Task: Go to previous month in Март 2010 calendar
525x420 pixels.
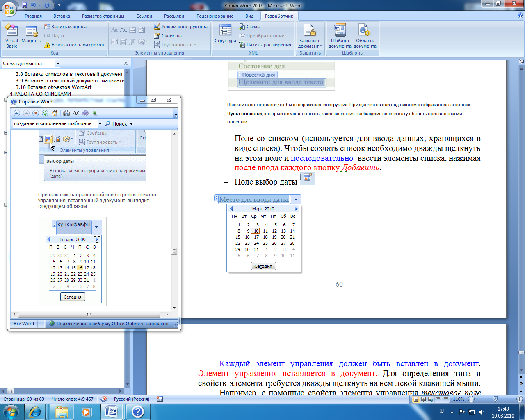Action: click(x=231, y=209)
